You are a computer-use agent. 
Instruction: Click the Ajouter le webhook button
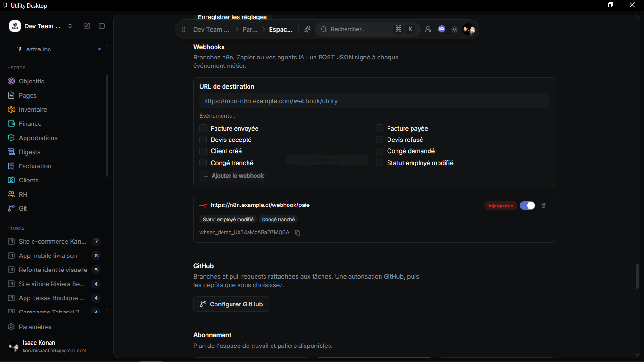click(x=233, y=176)
